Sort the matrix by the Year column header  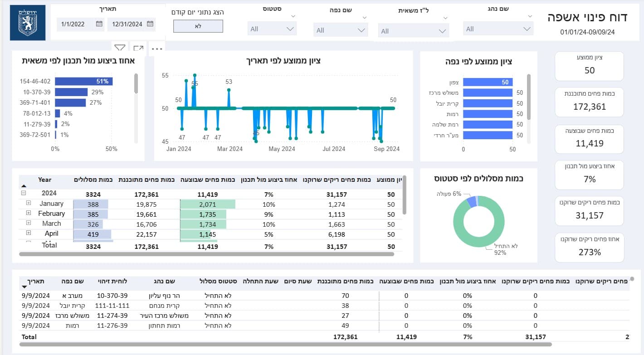[45, 180]
